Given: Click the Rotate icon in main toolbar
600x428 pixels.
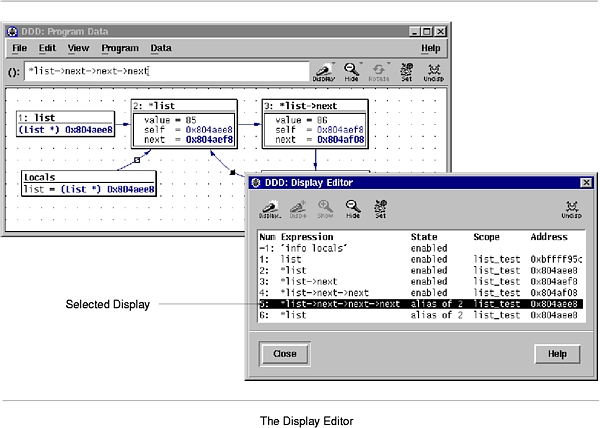Looking at the screenshot, I should click(379, 71).
